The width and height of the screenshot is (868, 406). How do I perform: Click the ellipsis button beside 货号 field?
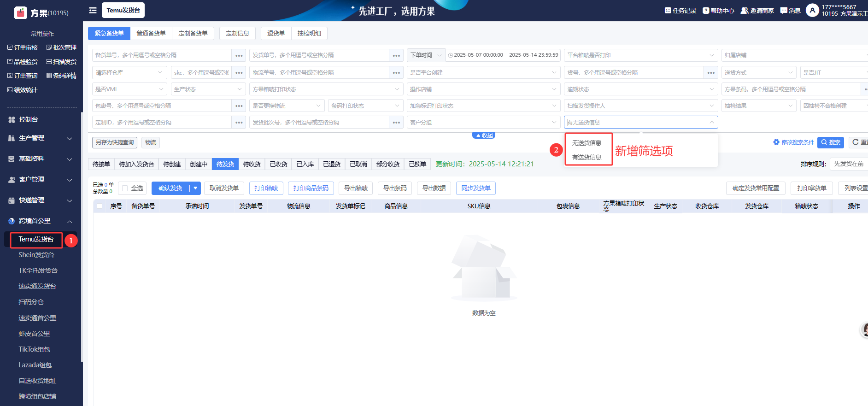click(x=711, y=73)
